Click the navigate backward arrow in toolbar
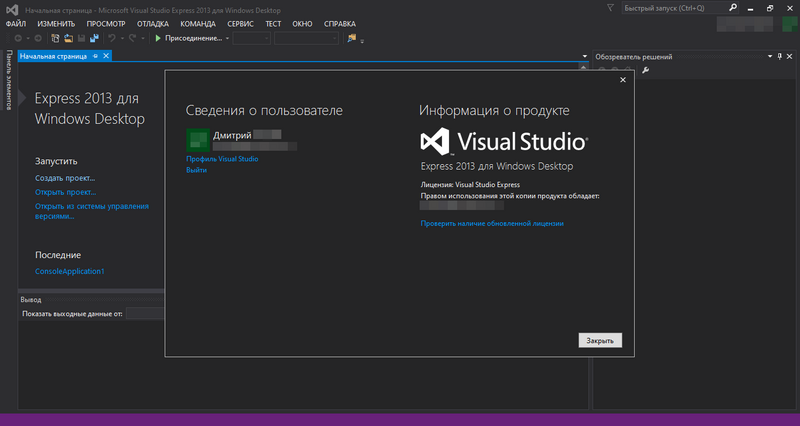 click(18, 38)
